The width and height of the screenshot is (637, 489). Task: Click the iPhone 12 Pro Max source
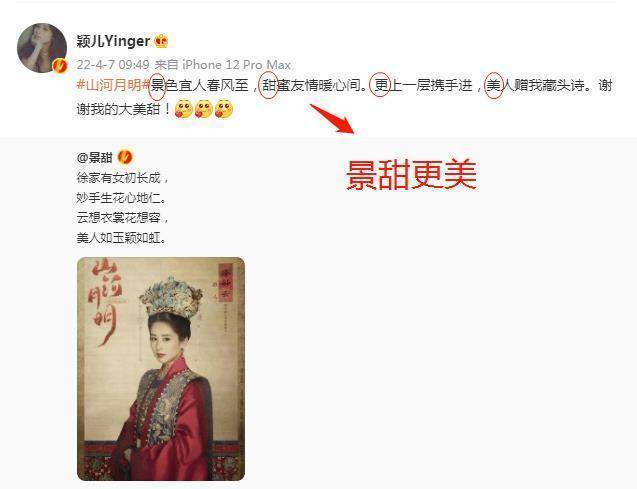pos(236,65)
